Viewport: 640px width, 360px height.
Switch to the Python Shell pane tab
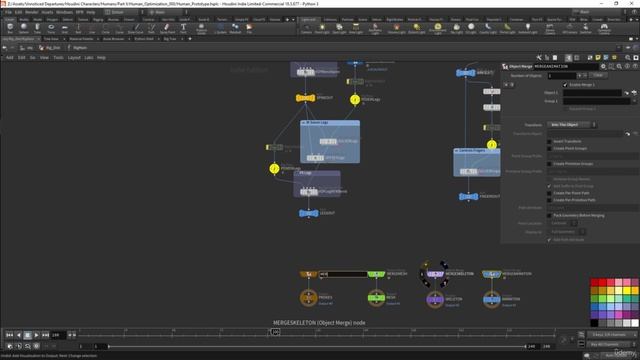(x=144, y=39)
